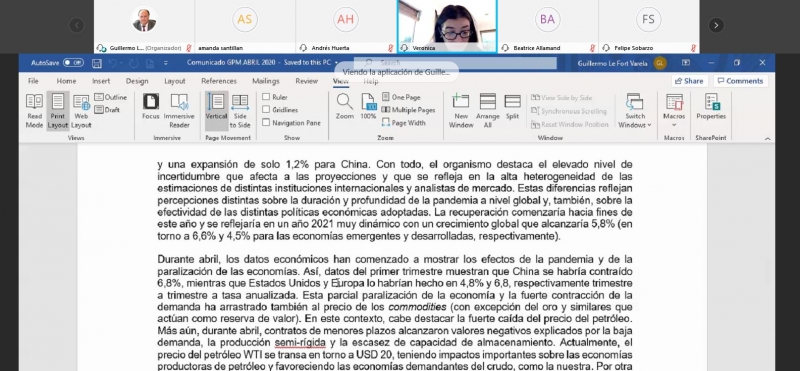Expand the Switch Windows dropdown
Viewport: 800px width, 371px height.
pos(635,111)
